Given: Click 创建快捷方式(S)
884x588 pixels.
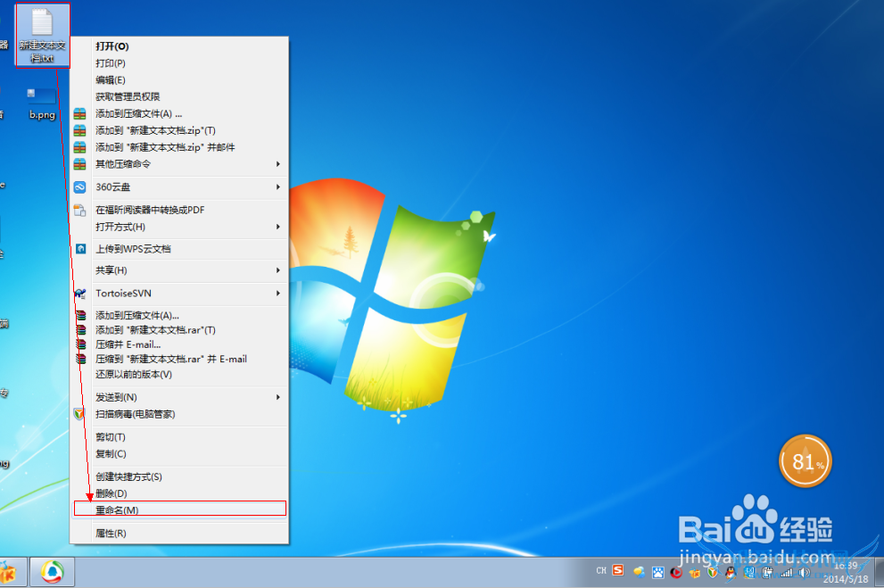Looking at the screenshot, I should click(x=179, y=477).
